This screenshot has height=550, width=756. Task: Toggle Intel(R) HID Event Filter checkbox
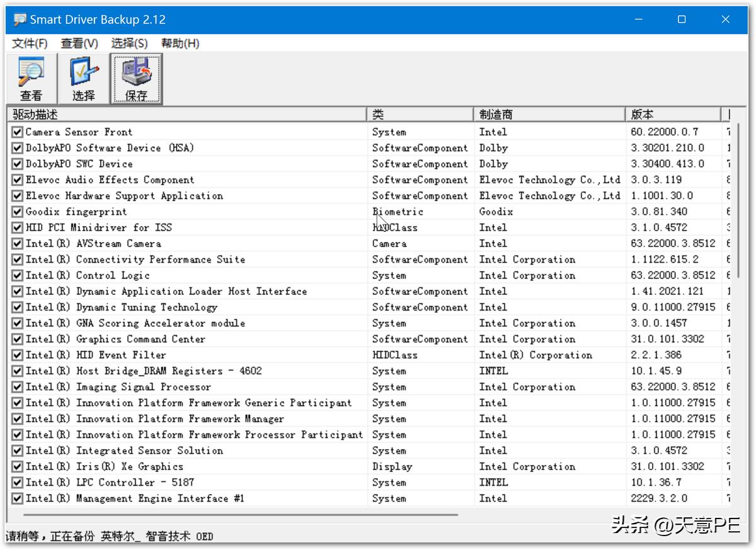(17, 355)
